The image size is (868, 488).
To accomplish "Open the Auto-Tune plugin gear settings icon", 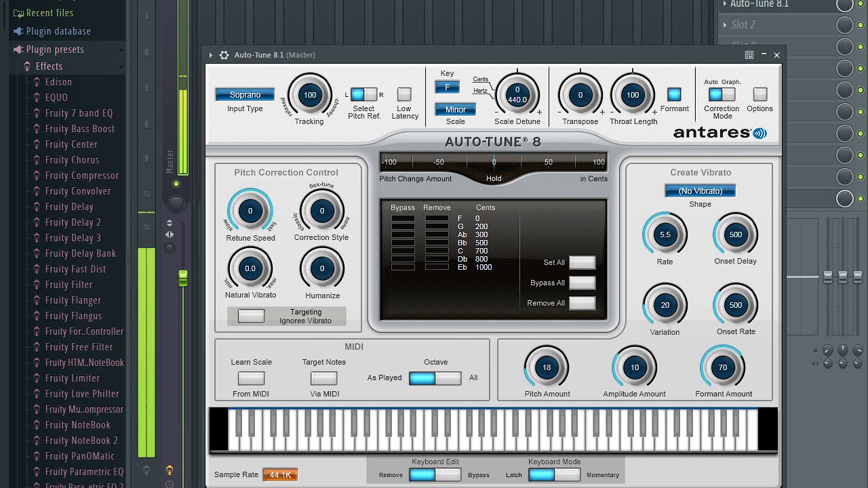I will pyautogui.click(x=224, y=55).
